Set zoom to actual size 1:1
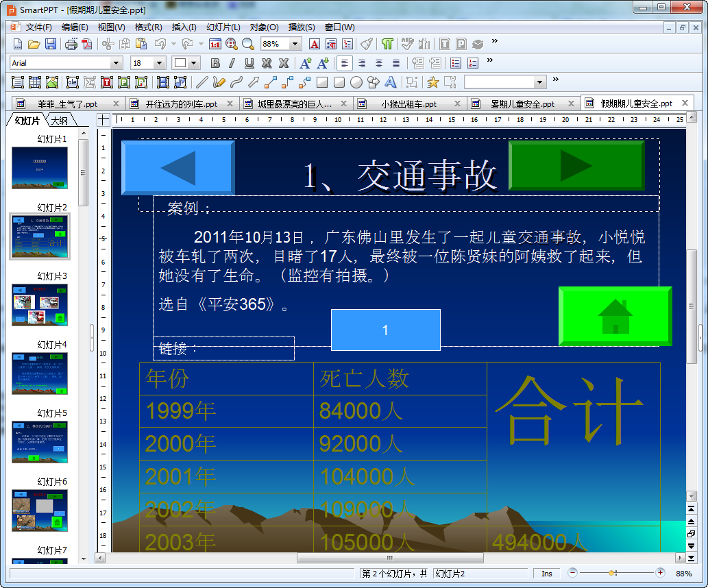708x588 pixels. [215, 44]
